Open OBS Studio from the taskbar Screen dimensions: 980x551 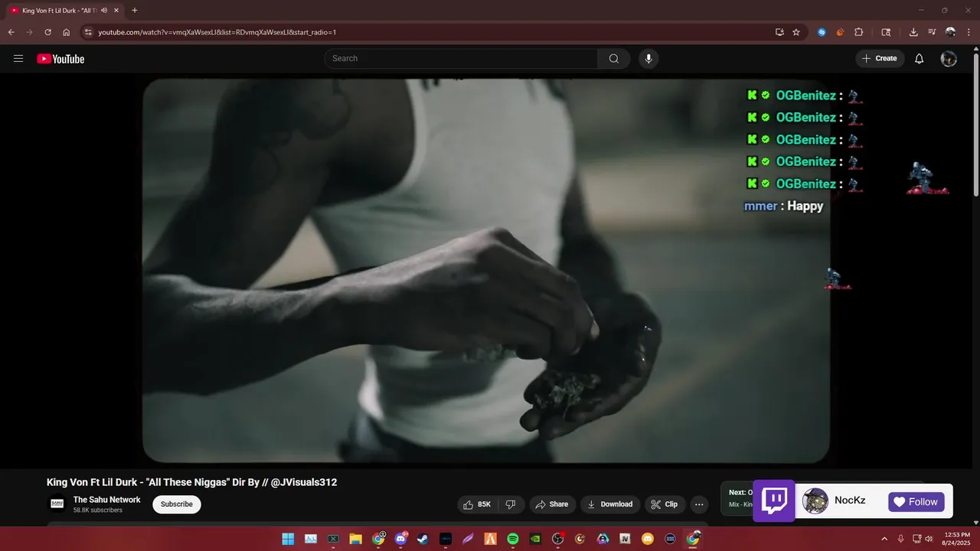click(558, 539)
